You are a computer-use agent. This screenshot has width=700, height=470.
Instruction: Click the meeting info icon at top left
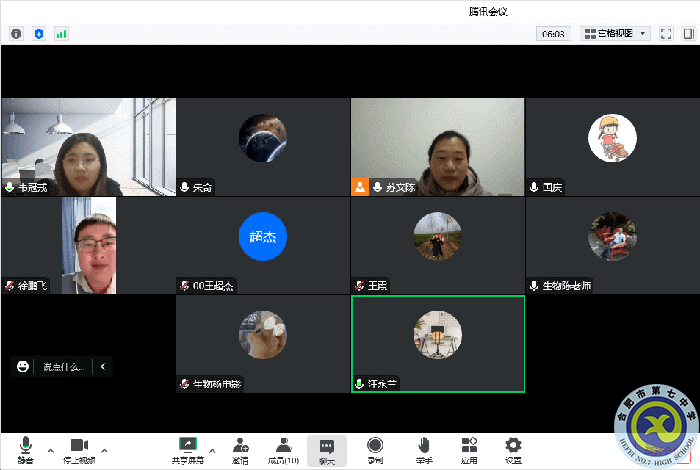pyautogui.click(x=16, y=33)
